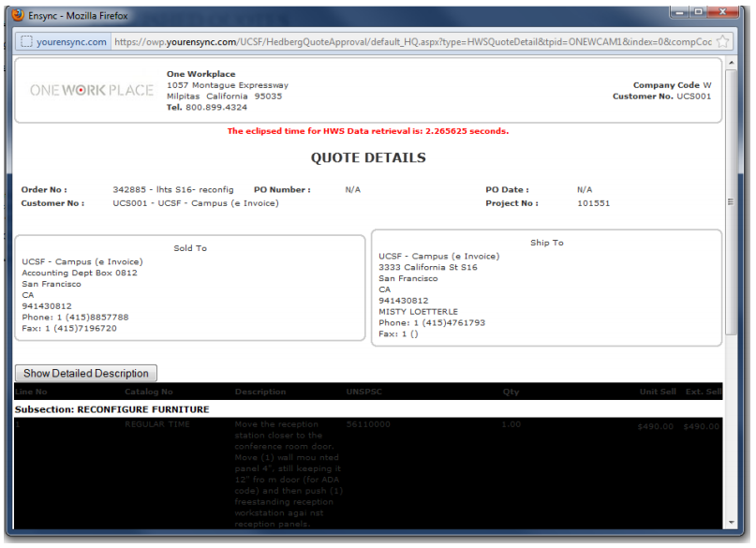756x548 pixels.
Task: Click the 'REGULAR TIME' catalog cell
Action: [157, 424]
